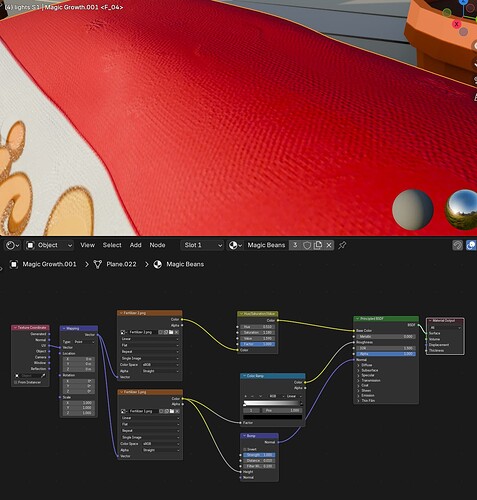Image resolution: width=477 pixels, height=500 pixels.
Task: Click the red X axis on navigation gizmo
Action: (x=456, y=24)
